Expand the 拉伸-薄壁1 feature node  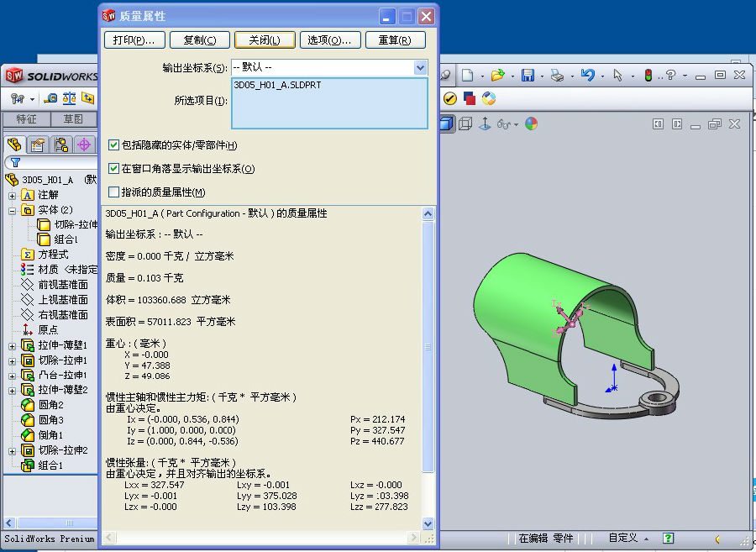click(13, 345)
